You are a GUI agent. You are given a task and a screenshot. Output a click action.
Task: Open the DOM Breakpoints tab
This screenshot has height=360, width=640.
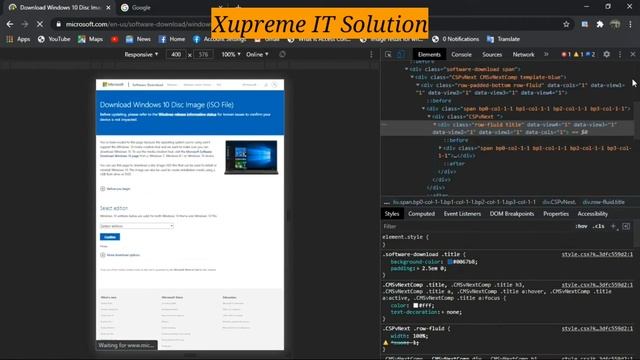512,213
